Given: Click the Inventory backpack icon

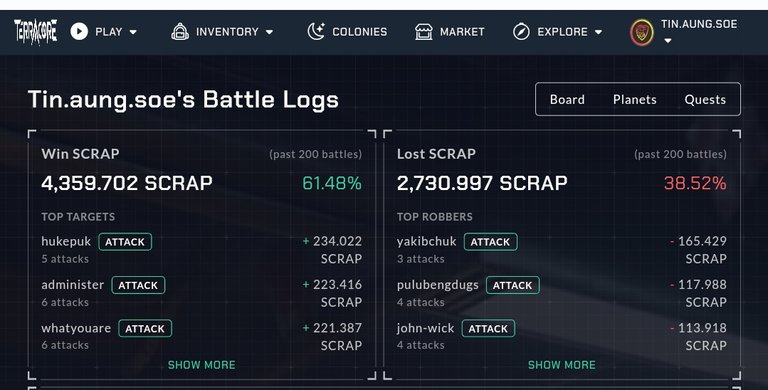Looking at the screenshot, I should pyautogui.click(x=180, y=32).
